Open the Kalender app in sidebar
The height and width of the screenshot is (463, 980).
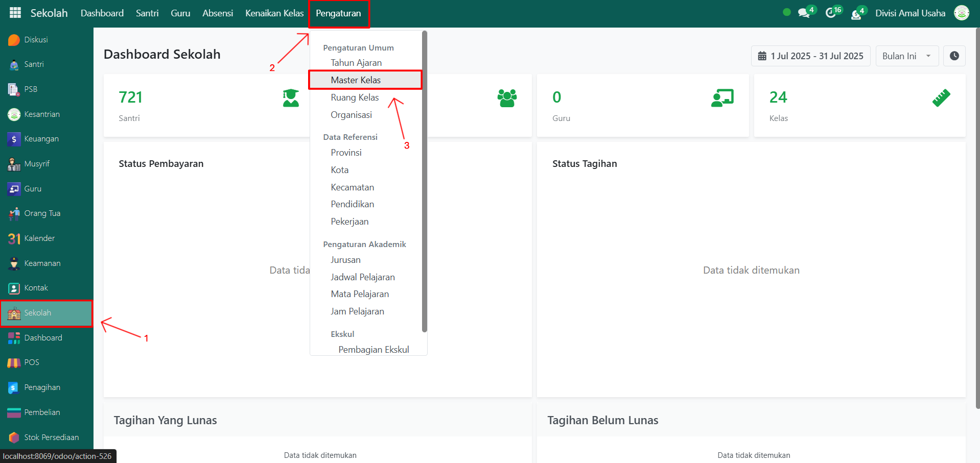pos(39,238)
